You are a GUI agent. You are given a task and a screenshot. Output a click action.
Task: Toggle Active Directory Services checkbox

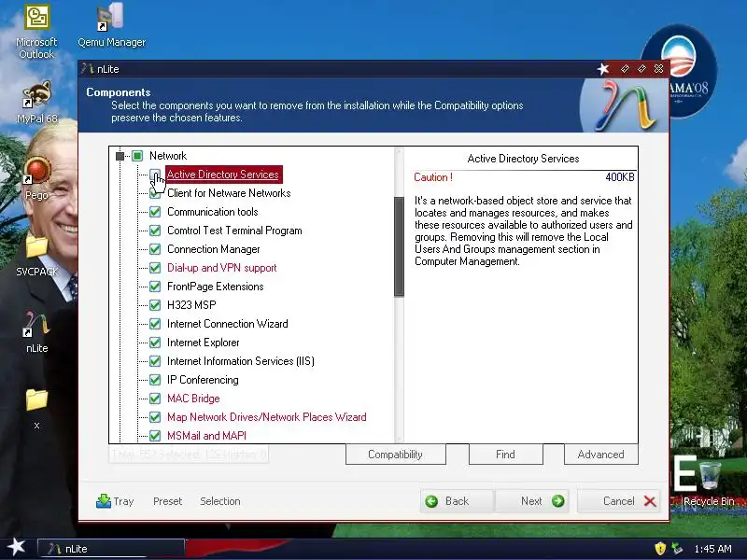155,175
